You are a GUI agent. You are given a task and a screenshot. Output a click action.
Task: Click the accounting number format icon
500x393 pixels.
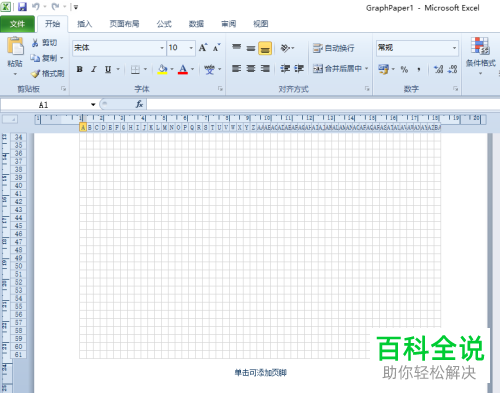tap(383, 69)
